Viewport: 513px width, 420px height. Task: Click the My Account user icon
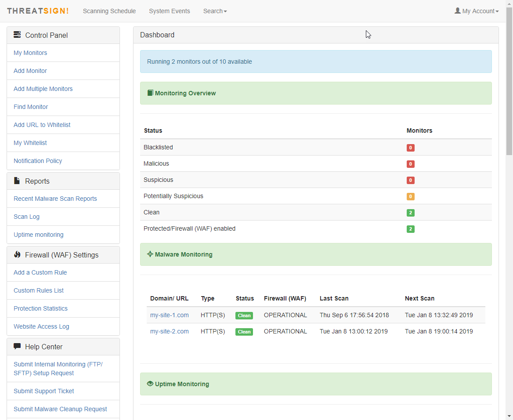[x=458, y=11]
